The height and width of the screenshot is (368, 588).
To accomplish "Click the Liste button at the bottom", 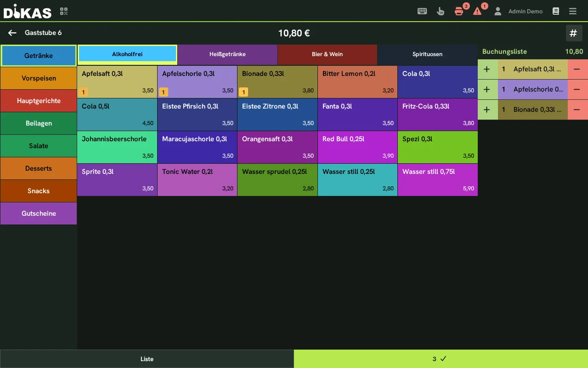I will click(147, 359).
